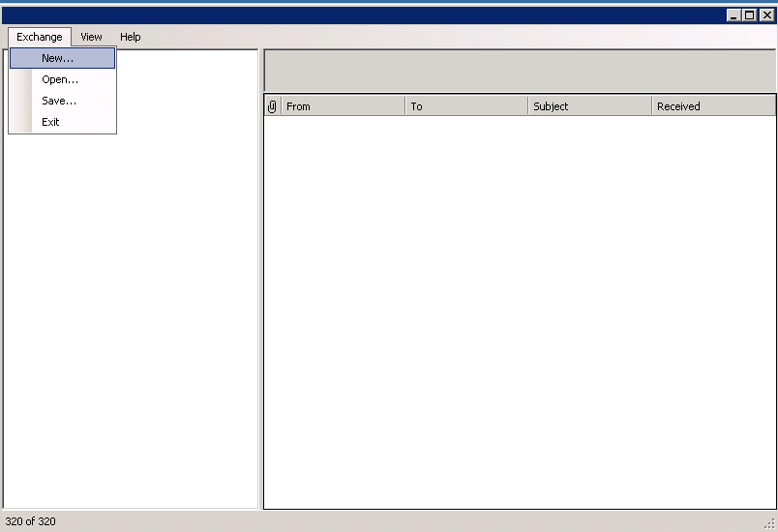
Task: Click the "320 of 320" status bar text
Action: pyautogui.click(x=31, y=522)
